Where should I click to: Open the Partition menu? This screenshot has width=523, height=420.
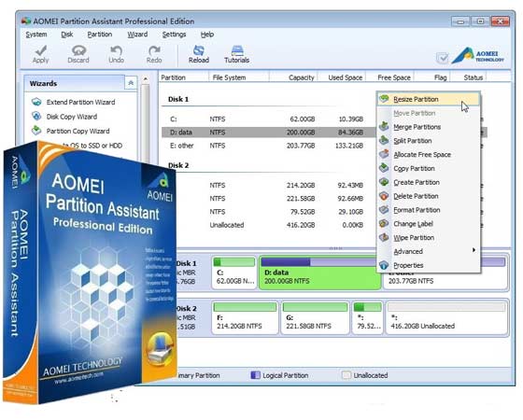click(x=100, y=35)
